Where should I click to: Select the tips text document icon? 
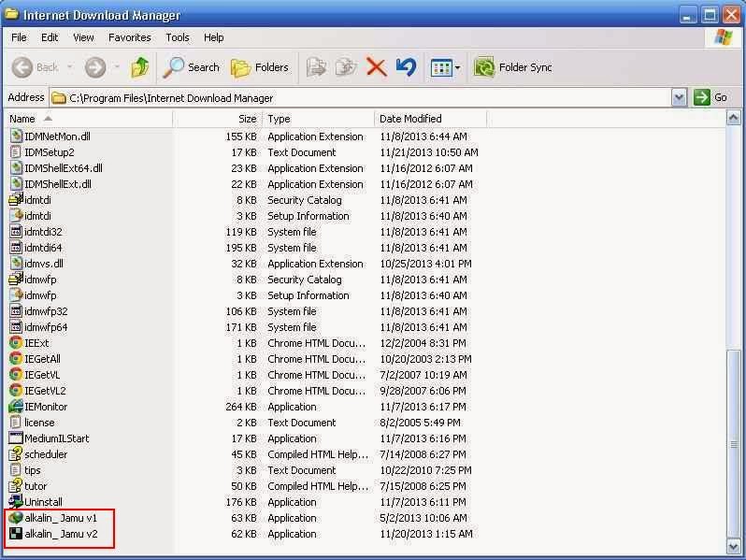pos(16,470)
